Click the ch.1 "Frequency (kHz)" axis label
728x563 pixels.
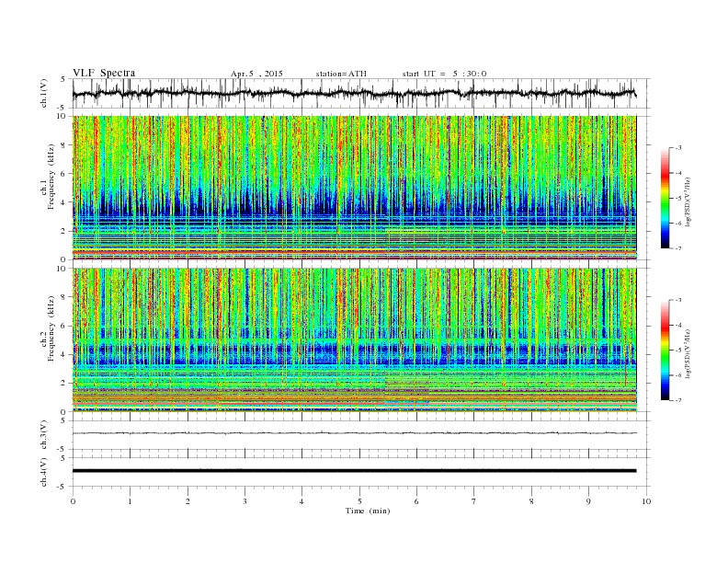click(51, 177)
